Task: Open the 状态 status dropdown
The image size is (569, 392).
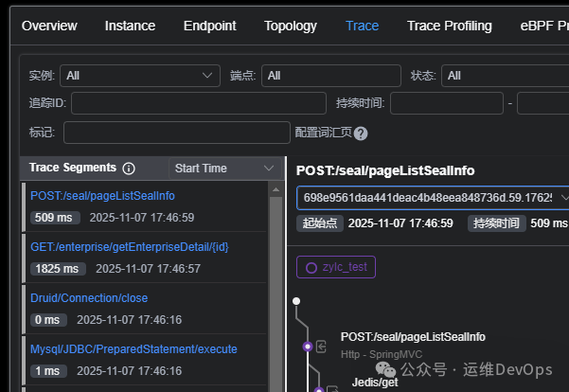Action: pyautogui.click(x=506, y=76)
